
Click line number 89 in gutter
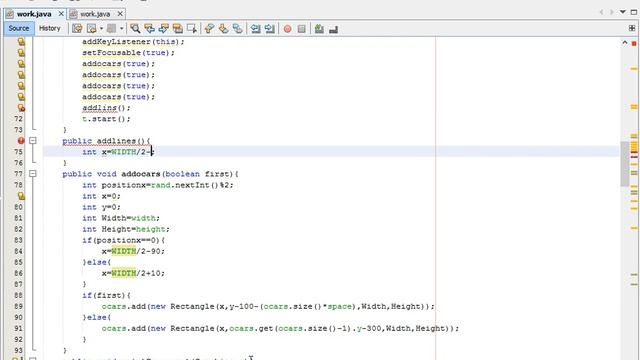[x=18, y=306]
